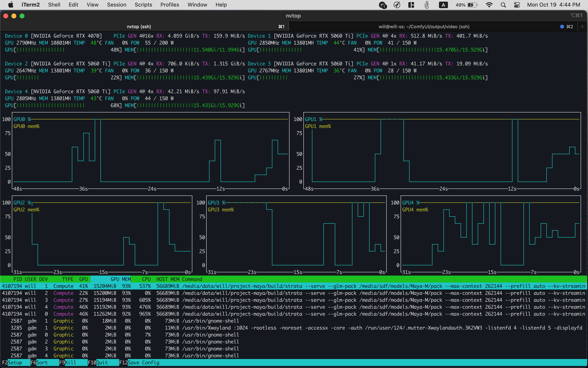The width and height of the screenshot is (588, 368).
Task: Open the Apple menu
Action: pos(11,5)
